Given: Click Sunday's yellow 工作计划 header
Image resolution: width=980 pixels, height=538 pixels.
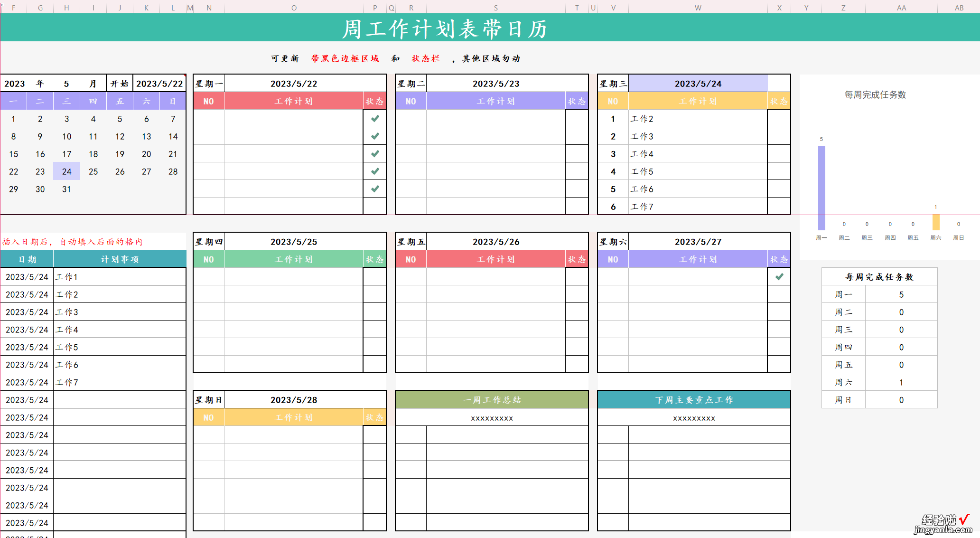Looking at the screenshot, I should (294, 417).
